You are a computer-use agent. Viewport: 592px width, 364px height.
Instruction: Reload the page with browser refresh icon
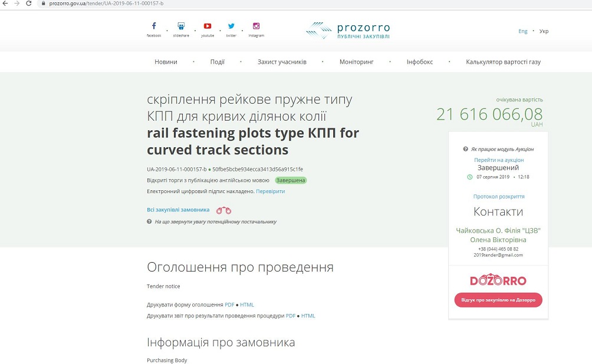(29, 4)
